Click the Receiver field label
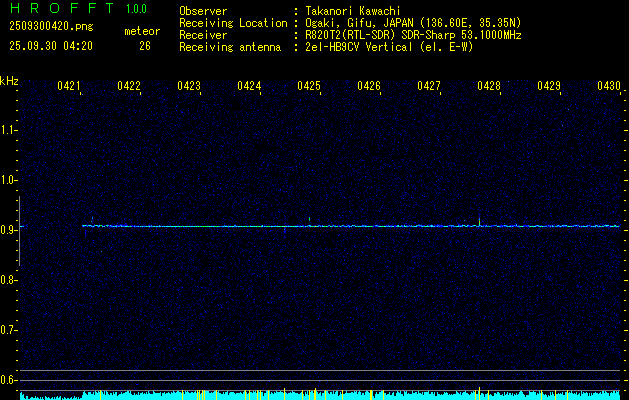The image size is (629, 400). [203, 35]
